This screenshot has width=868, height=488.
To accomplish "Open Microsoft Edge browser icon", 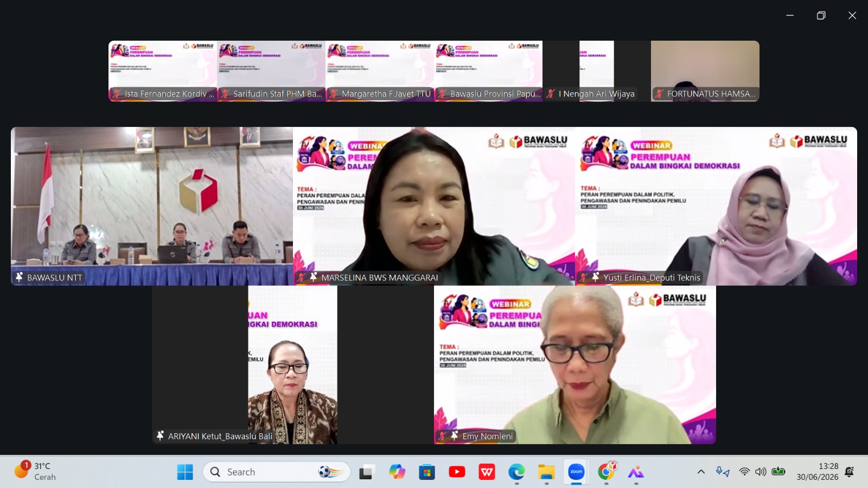I will click(x=516, y=472).
